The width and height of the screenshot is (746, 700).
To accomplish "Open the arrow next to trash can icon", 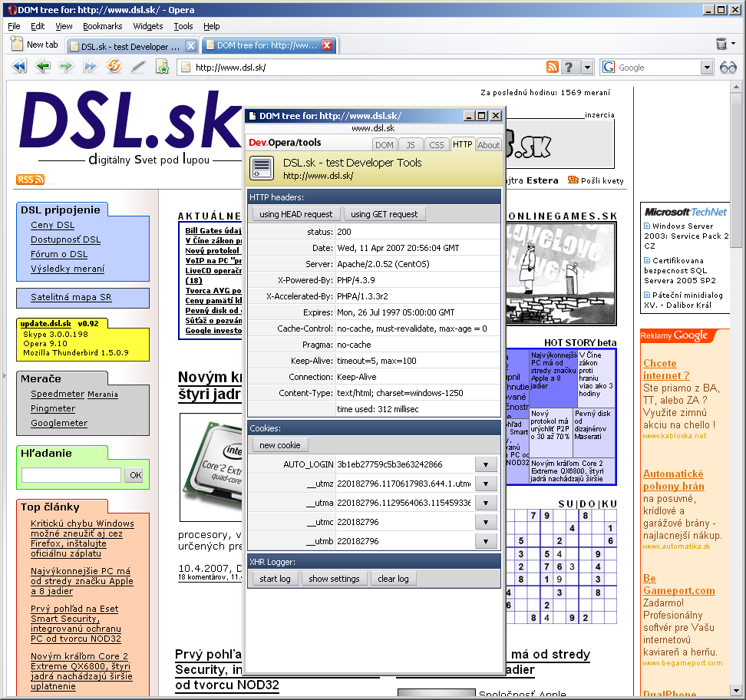I will (x=733, y=43).
